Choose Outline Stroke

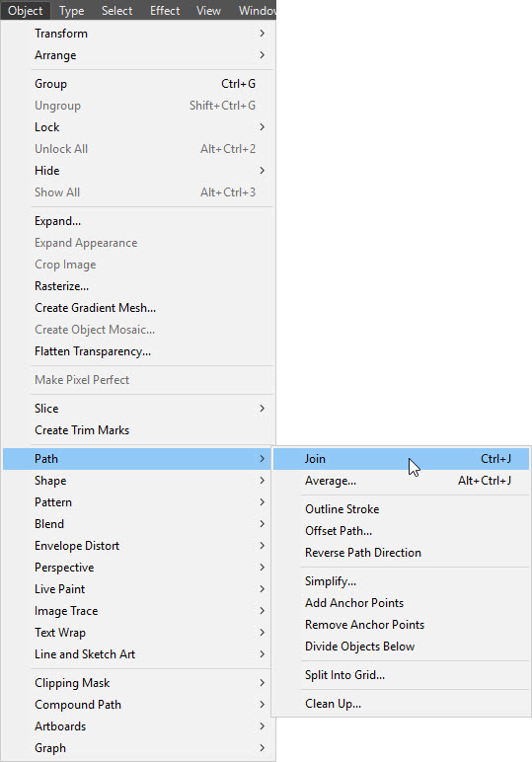pyautogui.click(x=401, y=509)
